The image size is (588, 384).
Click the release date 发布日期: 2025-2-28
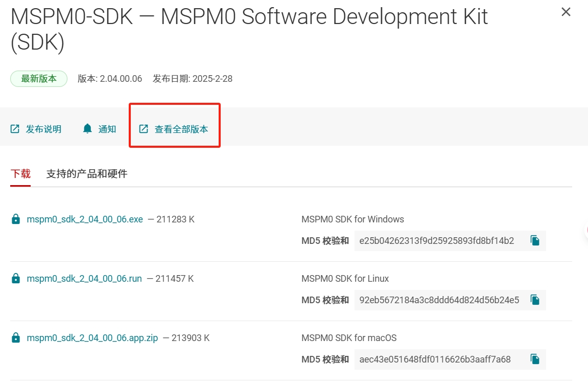coord(193,79)
